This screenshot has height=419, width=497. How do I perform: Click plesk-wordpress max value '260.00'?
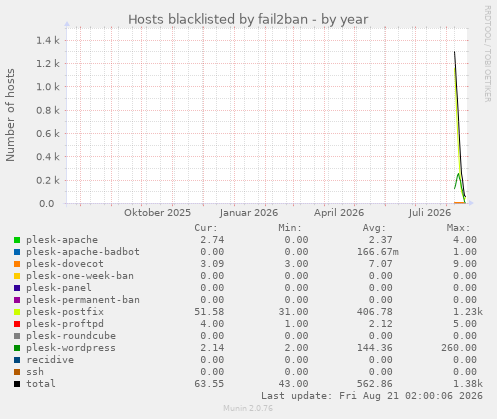pos(459,348)
